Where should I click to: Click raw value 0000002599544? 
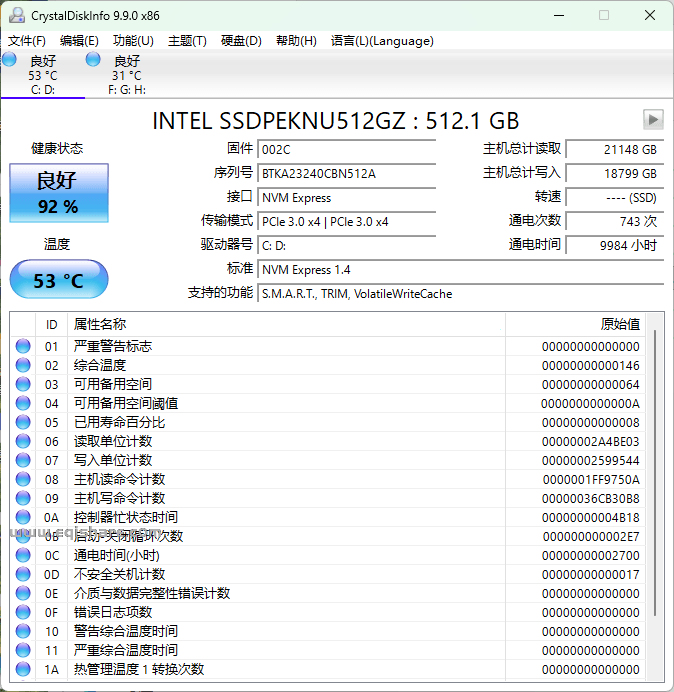pos(591,460)
